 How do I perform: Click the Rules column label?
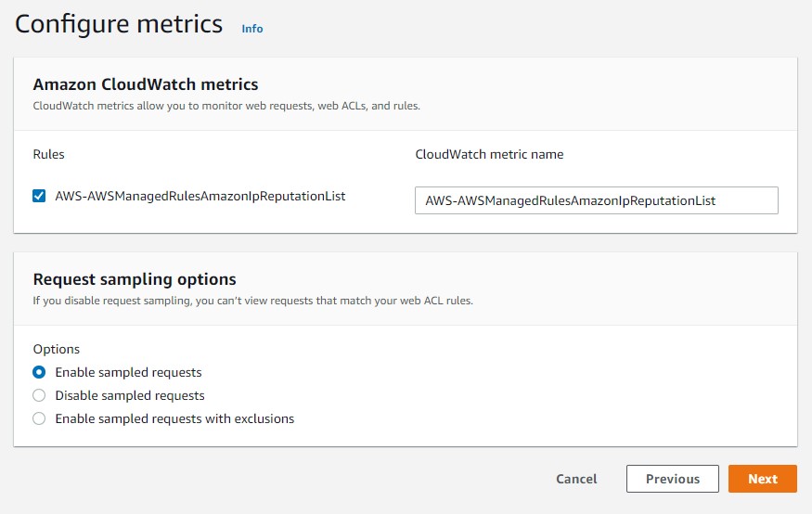pyautogui.click(x=48, y=154)
